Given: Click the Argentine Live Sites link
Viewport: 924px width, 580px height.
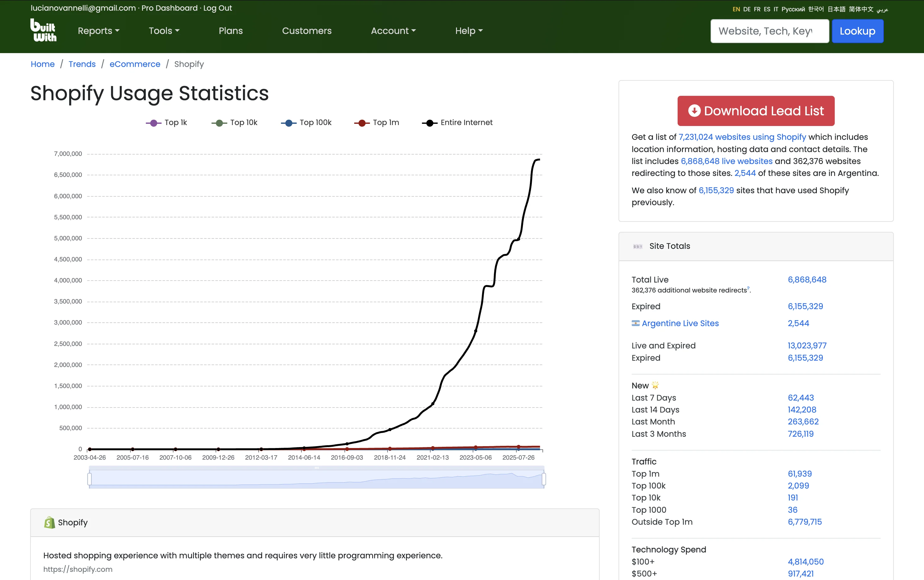Looking at the screenshot, I should (680, 323).
